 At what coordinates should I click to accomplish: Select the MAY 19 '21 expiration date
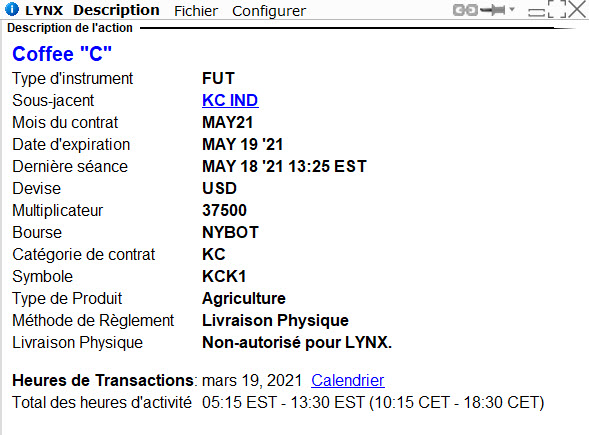(242, 144)
